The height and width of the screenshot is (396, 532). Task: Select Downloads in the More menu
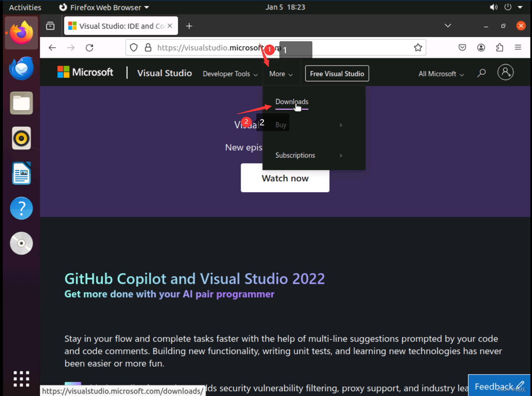291,102
